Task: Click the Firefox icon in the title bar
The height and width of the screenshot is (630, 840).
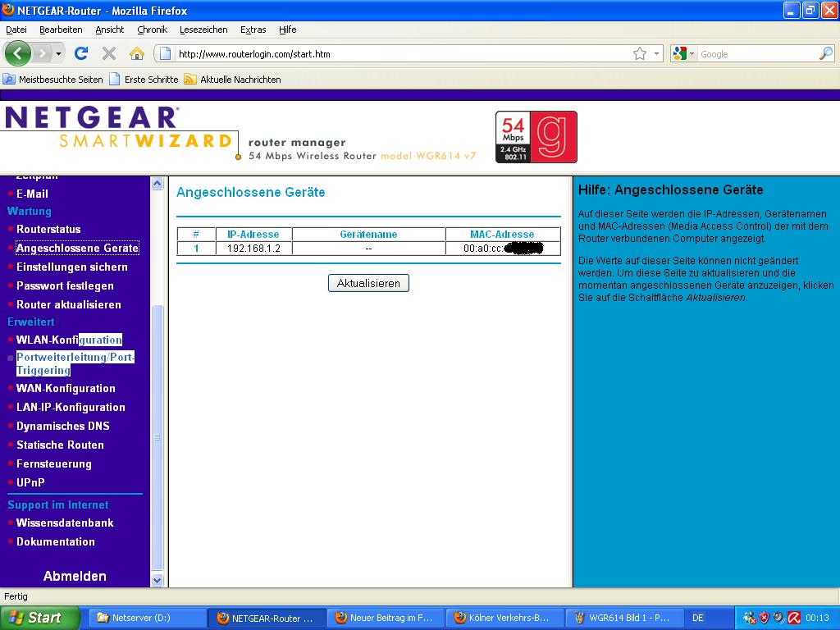Action: (8, 10)
